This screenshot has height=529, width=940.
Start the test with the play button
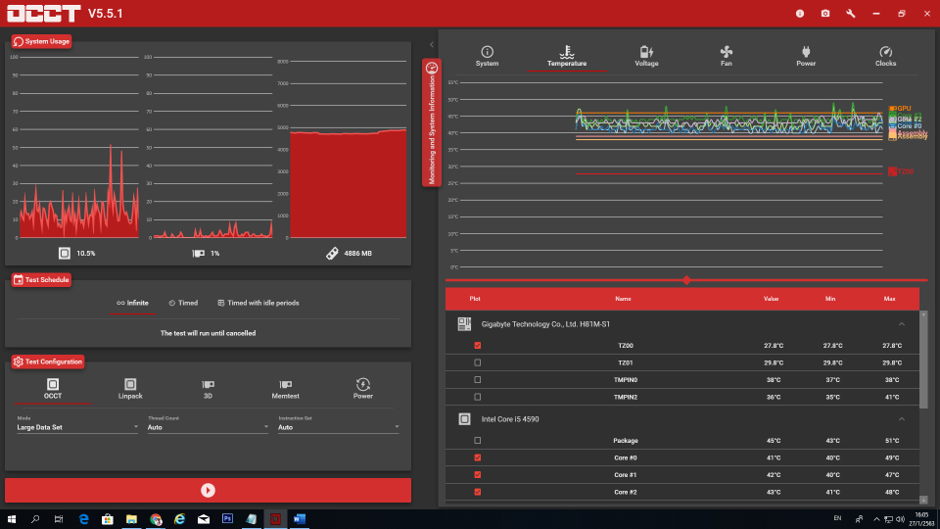[x=208, y=491]
